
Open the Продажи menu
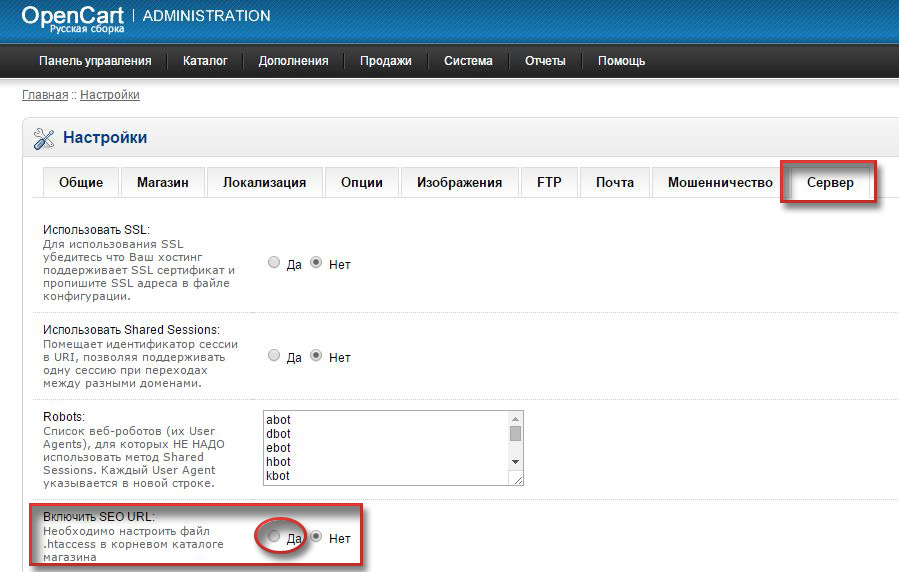click(386, 61)
